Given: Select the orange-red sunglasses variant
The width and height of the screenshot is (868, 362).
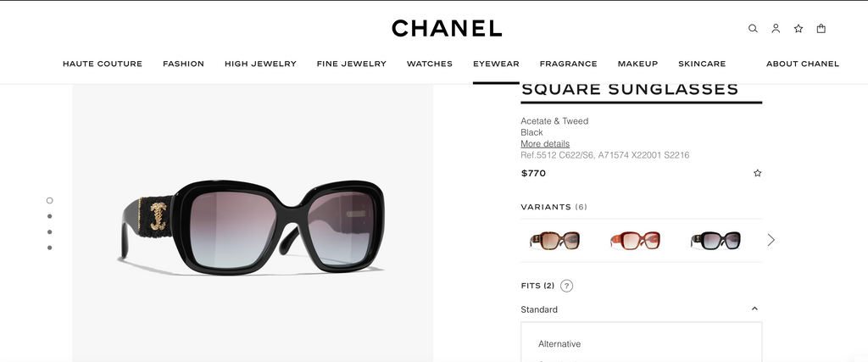Looking at the screenshot, I should (634, 241).
